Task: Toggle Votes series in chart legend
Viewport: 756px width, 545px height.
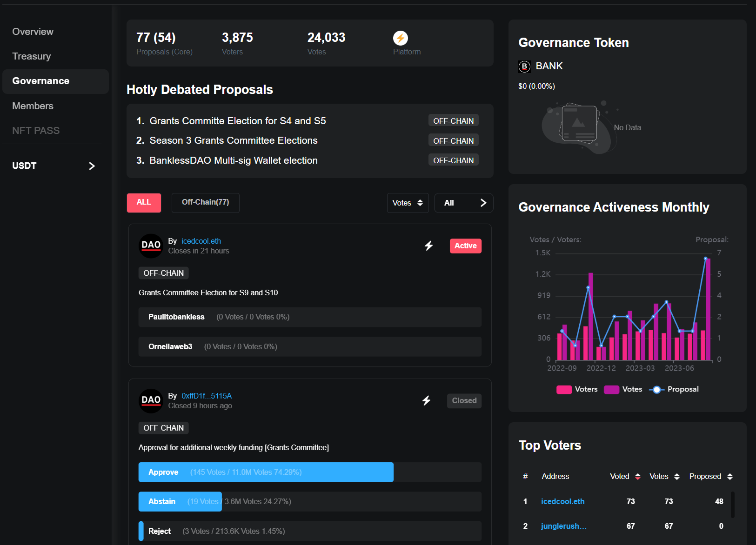Action: [x=623, y=389]
